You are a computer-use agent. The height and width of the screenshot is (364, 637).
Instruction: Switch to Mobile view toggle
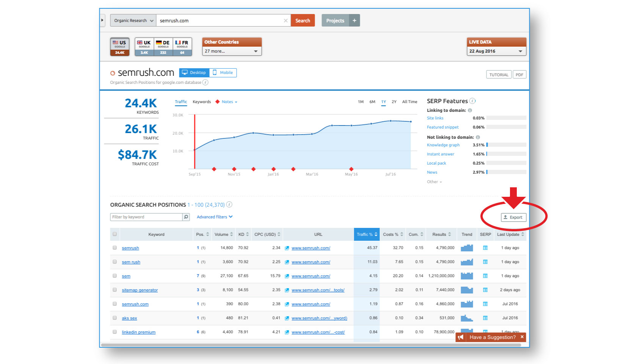223,72
